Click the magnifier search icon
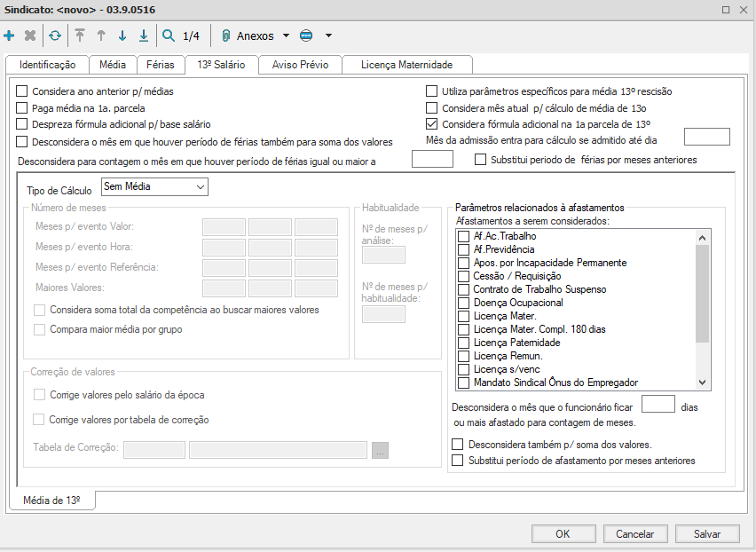The image size is (756, 552). tap(169, 36)
